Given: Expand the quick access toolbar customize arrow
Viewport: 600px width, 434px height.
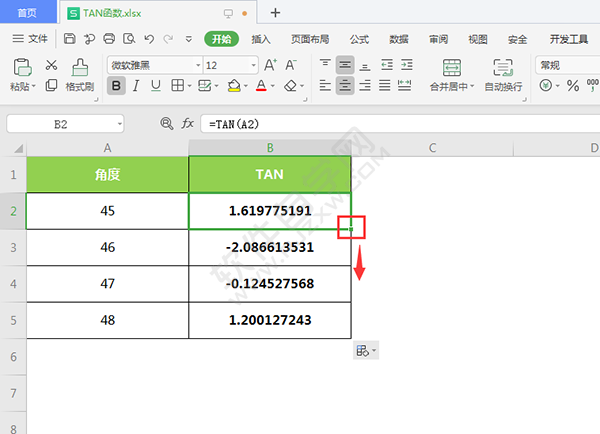Looking at the screenshot, I should tap(189, 39).
